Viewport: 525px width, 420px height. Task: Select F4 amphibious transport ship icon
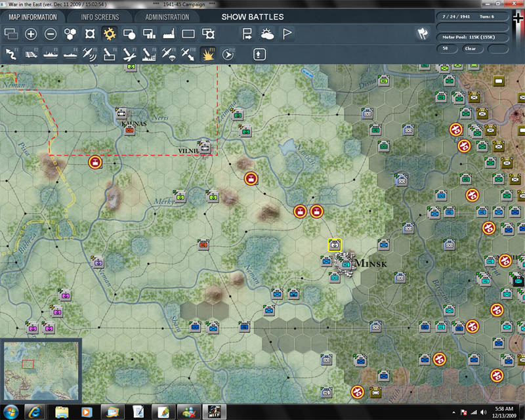tap(70, 54)
